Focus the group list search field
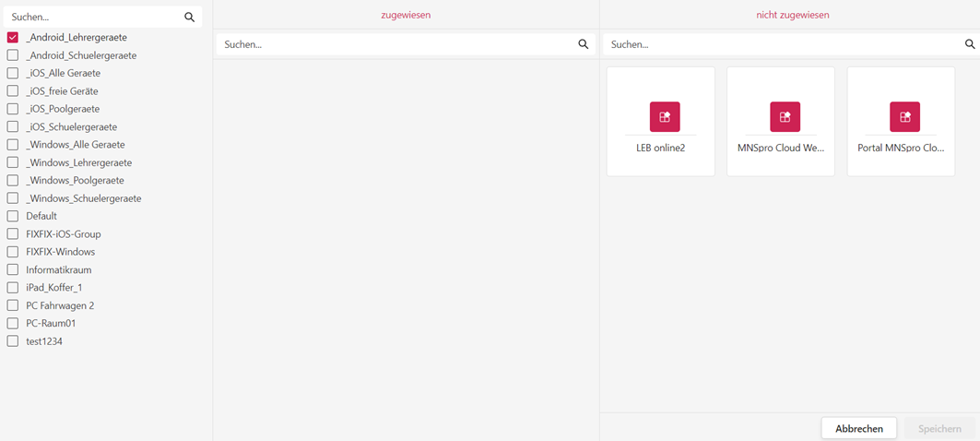The image size is (980, 441). coord(92,17)
